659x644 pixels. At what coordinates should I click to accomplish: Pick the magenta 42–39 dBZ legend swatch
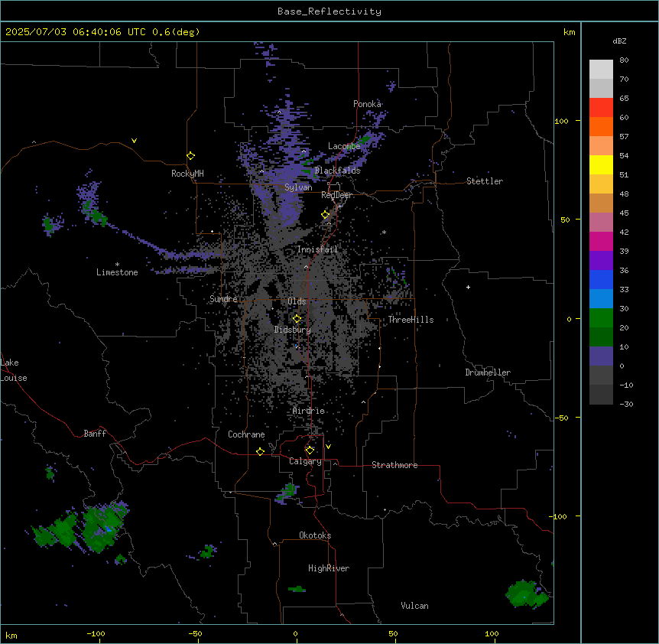pos(601,241)
